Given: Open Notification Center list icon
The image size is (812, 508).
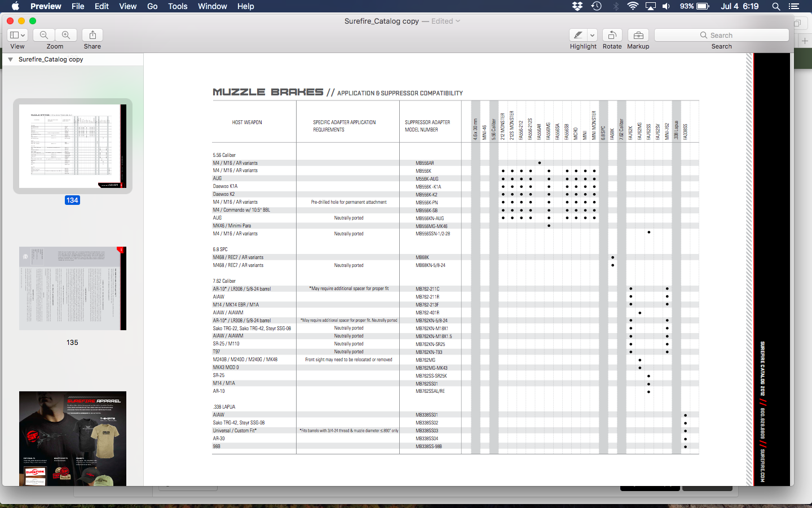Looking at the screenshot, I should click(x=794, y=6).
